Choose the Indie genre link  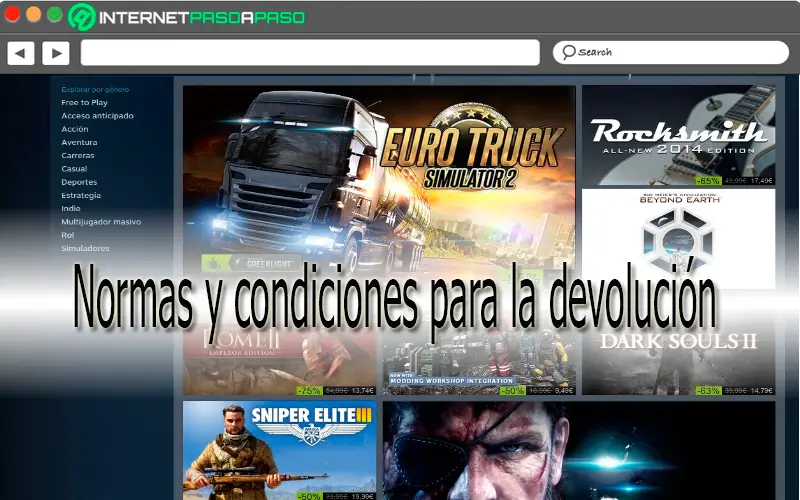[70, 209]
